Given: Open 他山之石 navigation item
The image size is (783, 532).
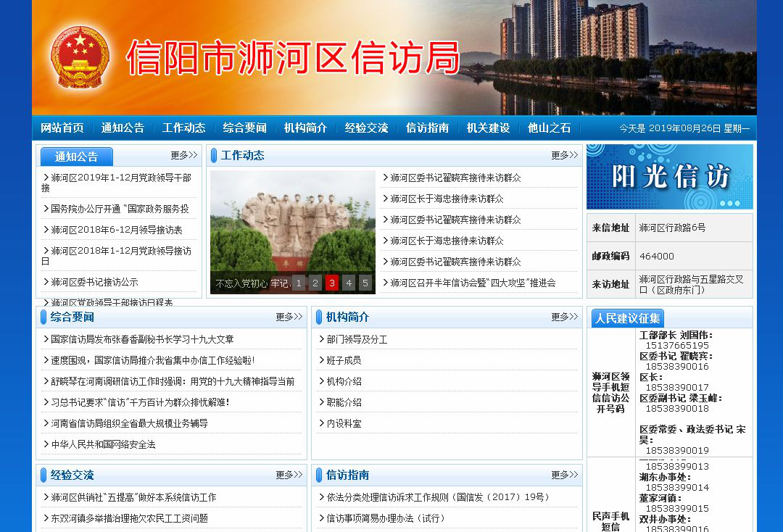Looking at the screenshot, I should point(550,128).
